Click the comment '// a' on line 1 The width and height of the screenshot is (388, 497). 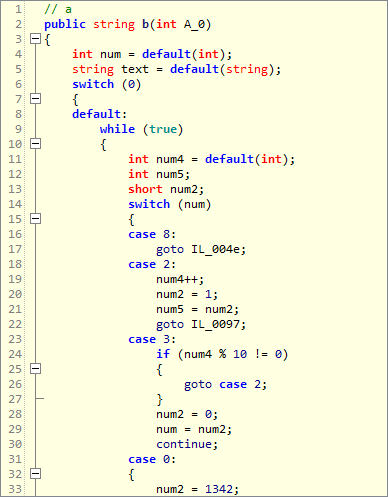click(58, 9)
